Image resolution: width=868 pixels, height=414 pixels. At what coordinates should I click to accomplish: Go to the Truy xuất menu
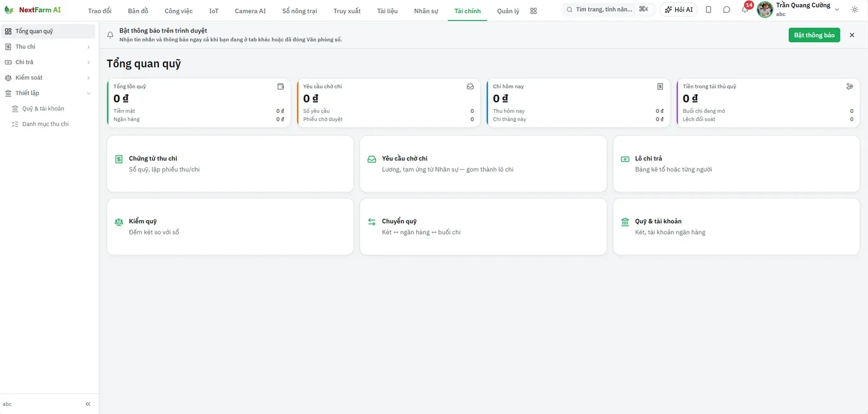[x=347, y=11]
